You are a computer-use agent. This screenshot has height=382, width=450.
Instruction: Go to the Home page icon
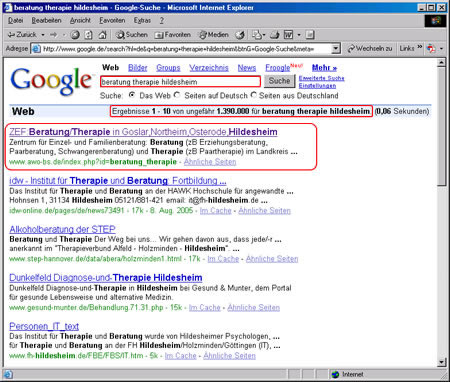click(x=103, y=35)
